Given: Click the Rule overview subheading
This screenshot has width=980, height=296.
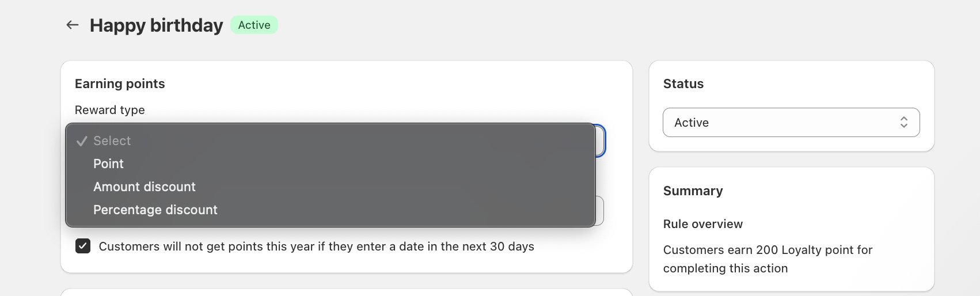Looking at the screenshot, I should pos(702,224).
